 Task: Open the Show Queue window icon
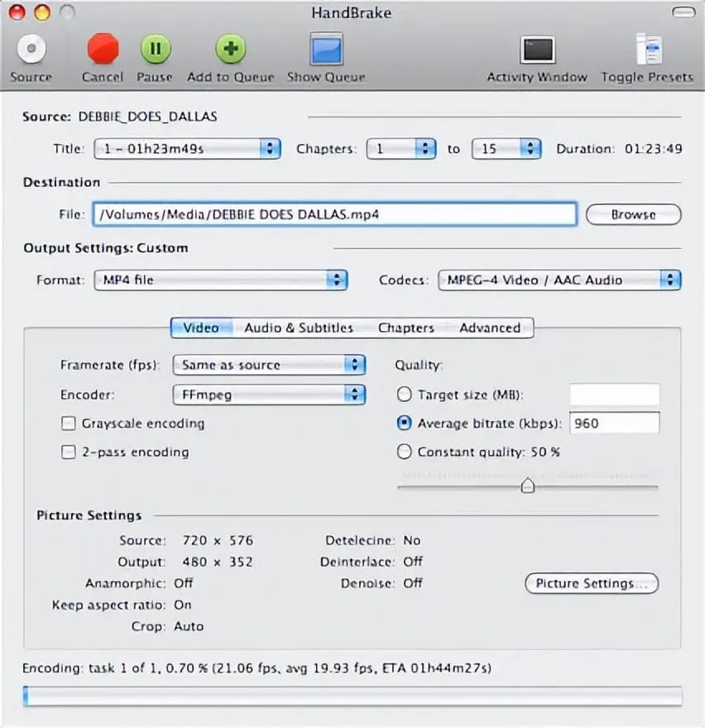click(x=325, y=50)
